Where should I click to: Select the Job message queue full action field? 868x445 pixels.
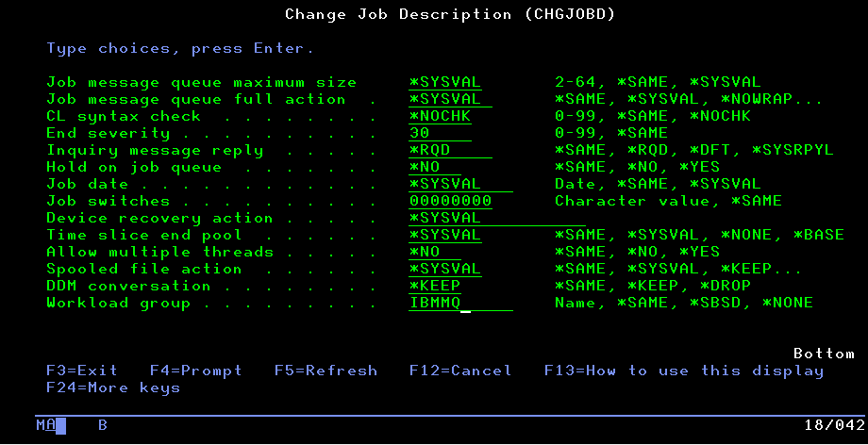pos(450,100)
